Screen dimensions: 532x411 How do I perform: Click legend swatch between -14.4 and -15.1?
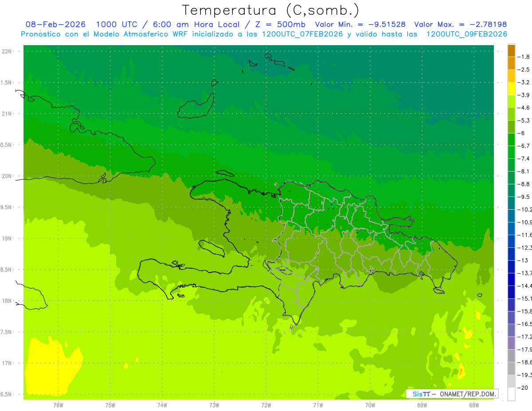coord(511,292)
